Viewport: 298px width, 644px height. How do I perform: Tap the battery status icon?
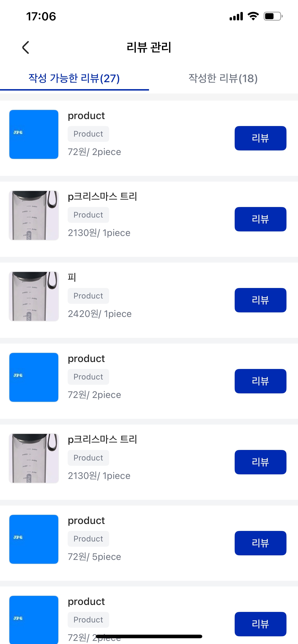pos(273,16)
